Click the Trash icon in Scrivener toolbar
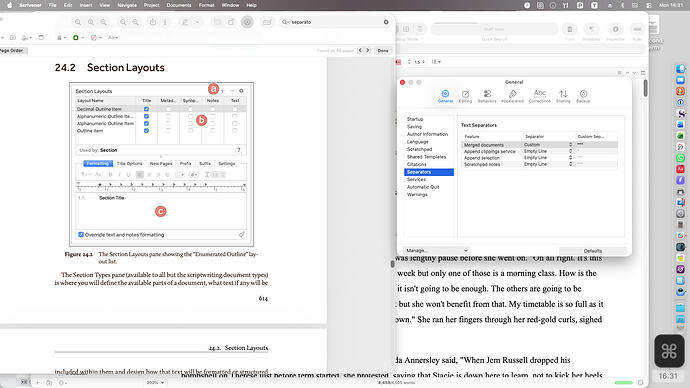 [x=569, y=29]
